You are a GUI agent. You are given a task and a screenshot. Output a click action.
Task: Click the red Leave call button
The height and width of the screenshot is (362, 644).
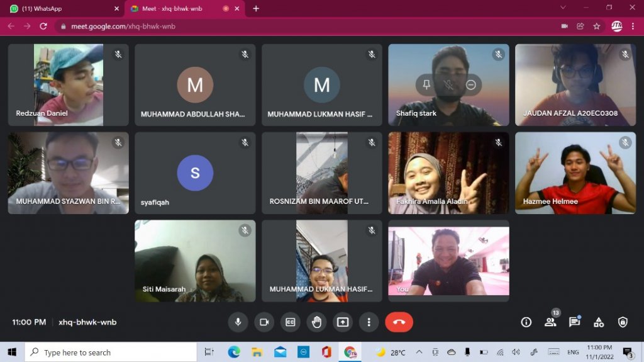point(399,322)
